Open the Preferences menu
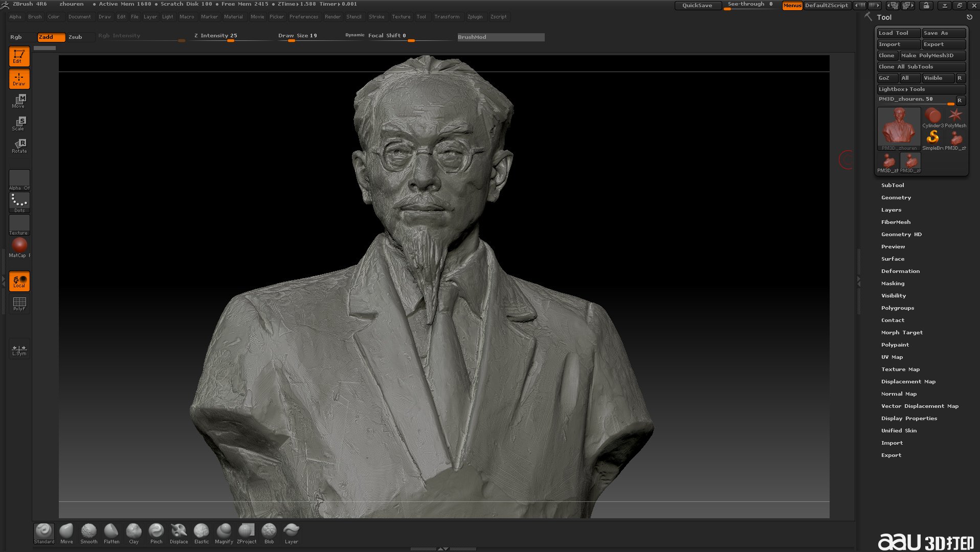This screenshot has height=552, width=980. [303, 17]
